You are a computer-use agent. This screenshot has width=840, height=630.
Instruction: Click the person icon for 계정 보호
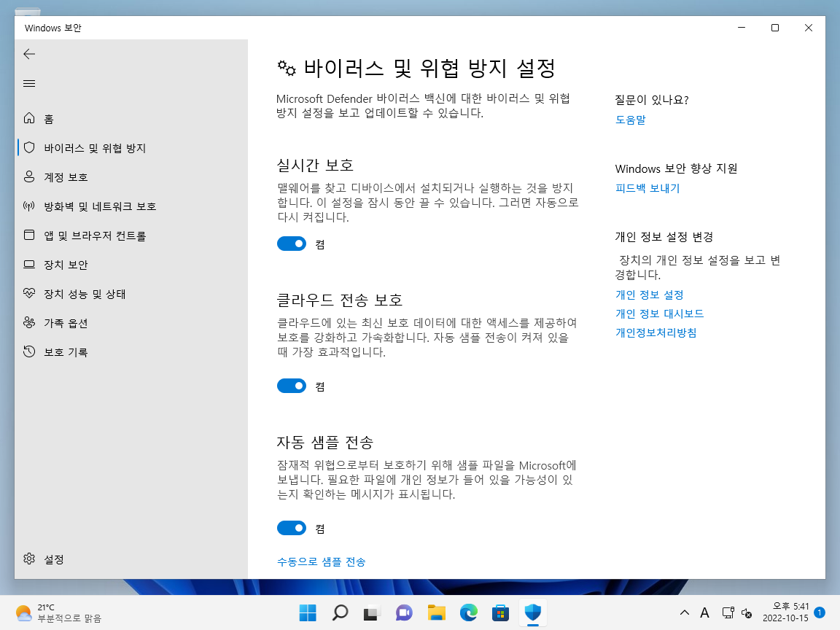click(29, 176)
